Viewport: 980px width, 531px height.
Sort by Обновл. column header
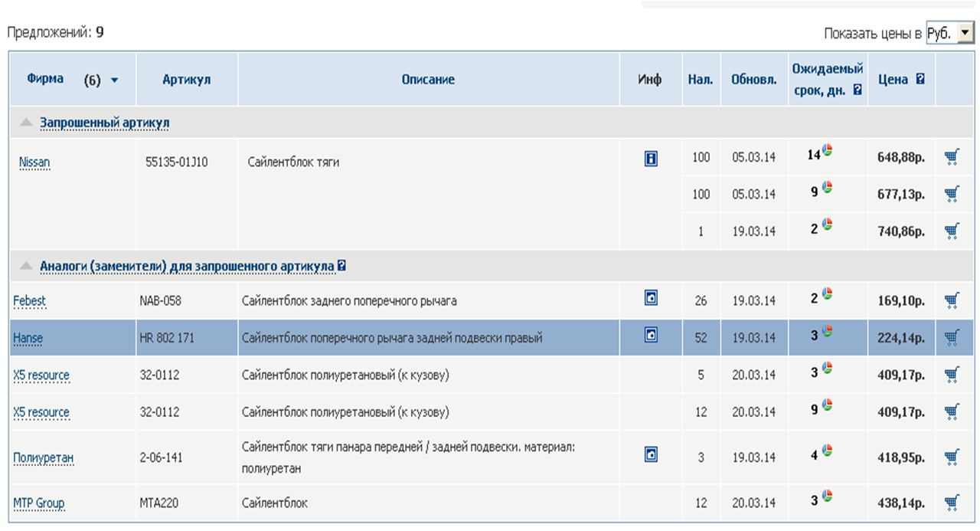point(754,79)
